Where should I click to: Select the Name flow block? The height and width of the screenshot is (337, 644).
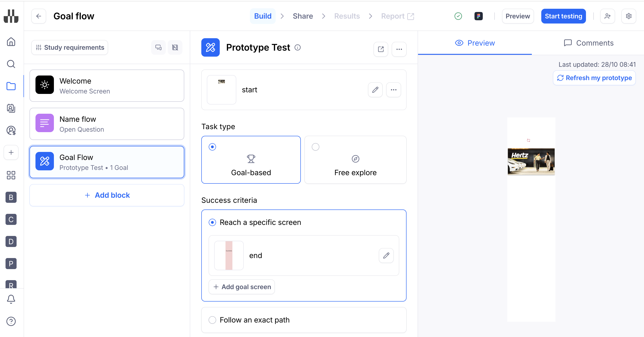[107, 124]
